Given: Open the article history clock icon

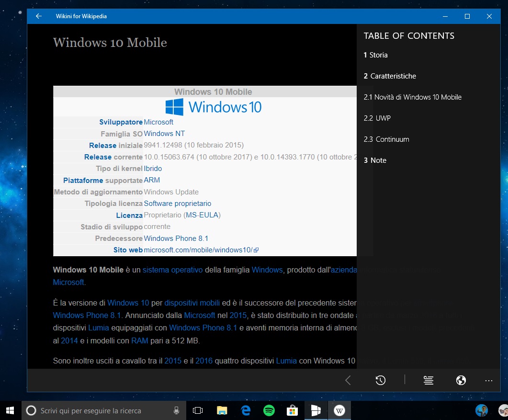Looking at the screenshot, I should click(380, 380).
